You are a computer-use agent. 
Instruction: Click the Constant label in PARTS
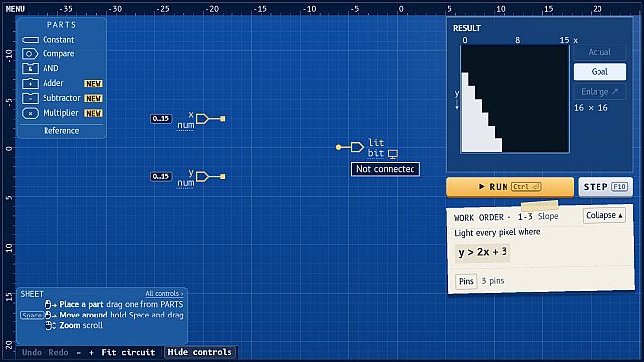coord(58,40)
